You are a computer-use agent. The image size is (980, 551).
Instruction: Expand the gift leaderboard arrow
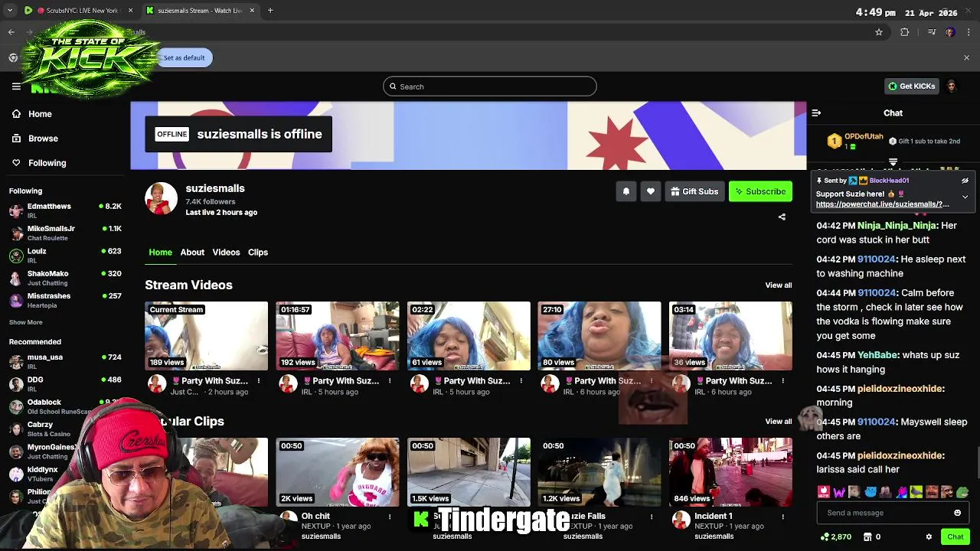tap(893, 162)
